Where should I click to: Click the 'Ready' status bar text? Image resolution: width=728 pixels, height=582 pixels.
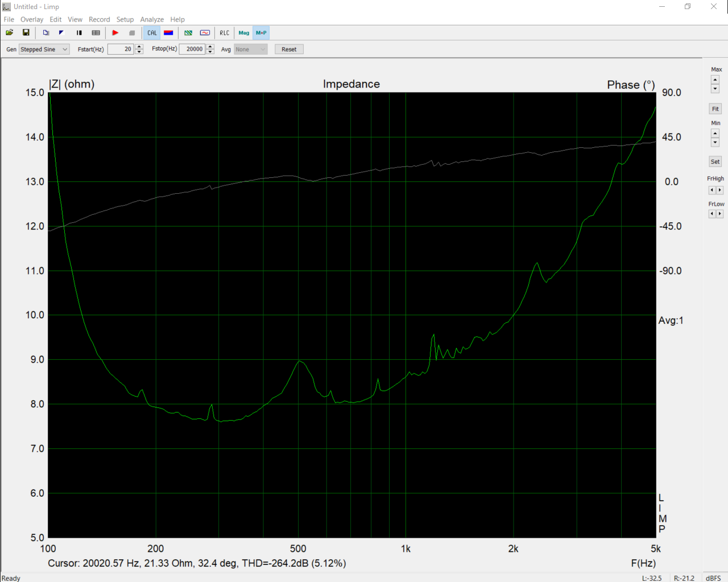11,578
